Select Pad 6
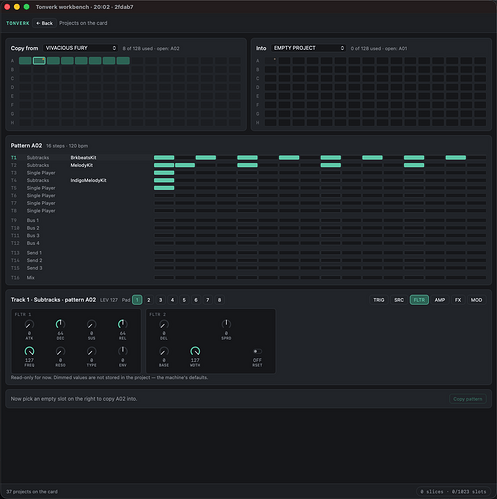Screen dimensions: 497x499 pos(196,300)
